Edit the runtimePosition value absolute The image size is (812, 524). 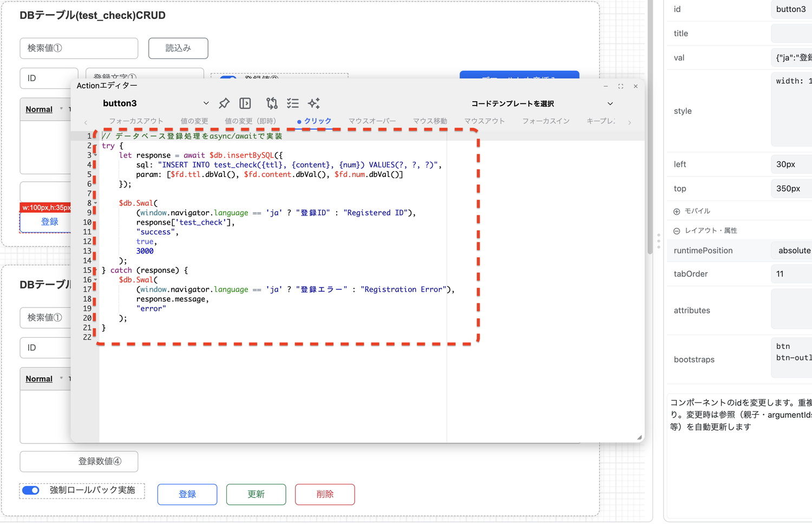coord(791,251)
